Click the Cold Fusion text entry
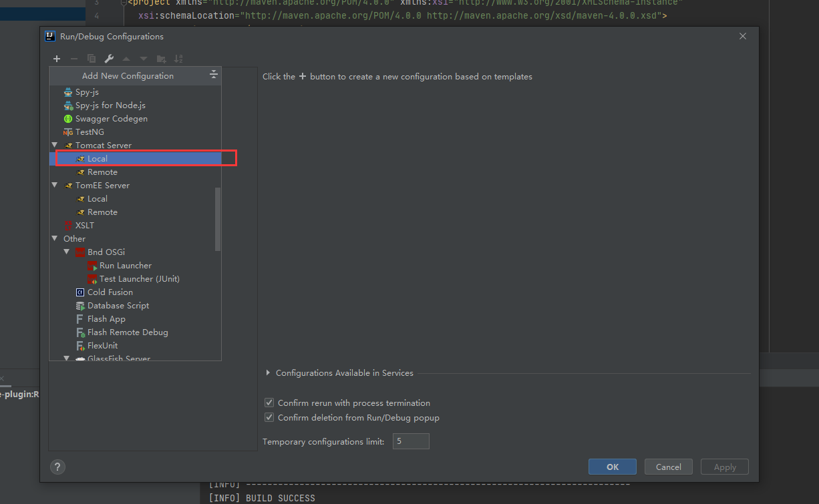The image size is (819, 504). (110, 292)
